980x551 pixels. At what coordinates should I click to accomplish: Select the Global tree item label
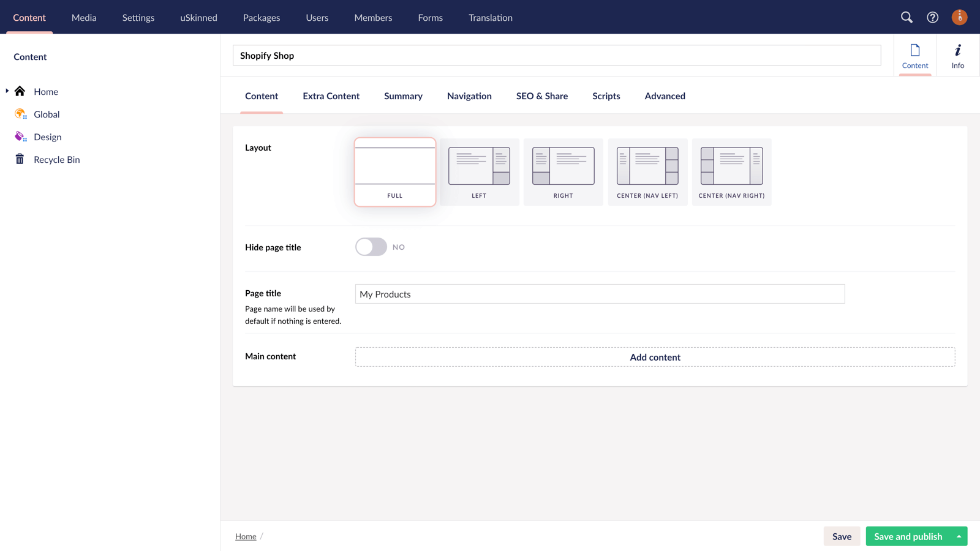pos(47,114)
